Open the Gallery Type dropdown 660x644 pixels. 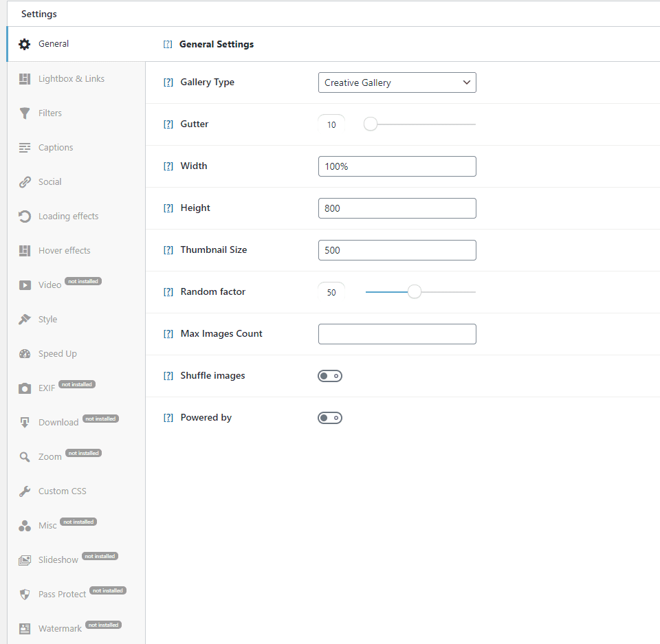point(397,82)
